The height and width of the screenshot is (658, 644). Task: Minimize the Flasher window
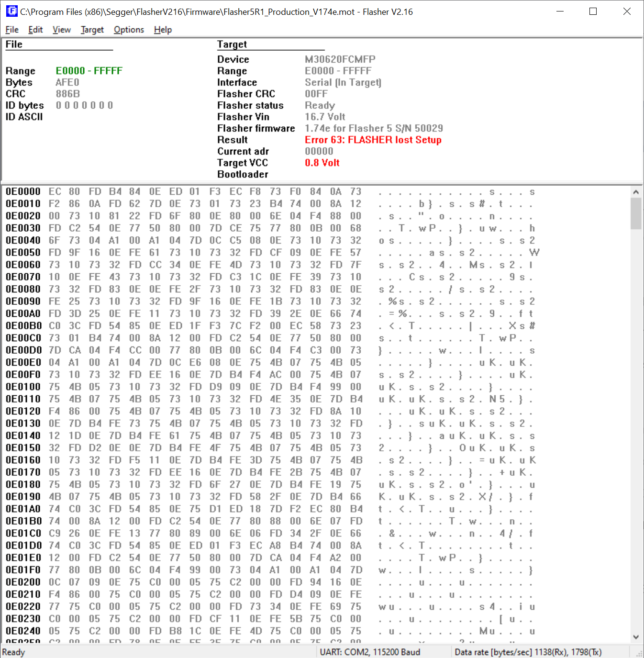(560, 11)
